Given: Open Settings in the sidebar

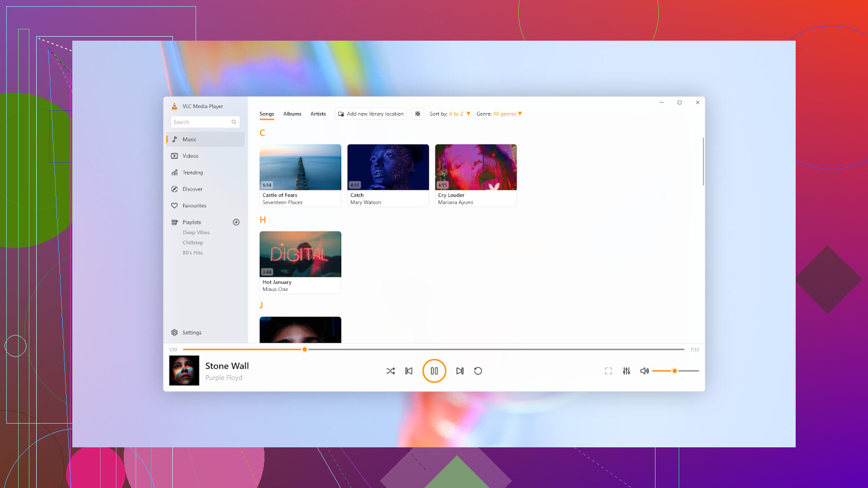Looking at the screenshot, I should pyautogui.click(x=192, y=333).
